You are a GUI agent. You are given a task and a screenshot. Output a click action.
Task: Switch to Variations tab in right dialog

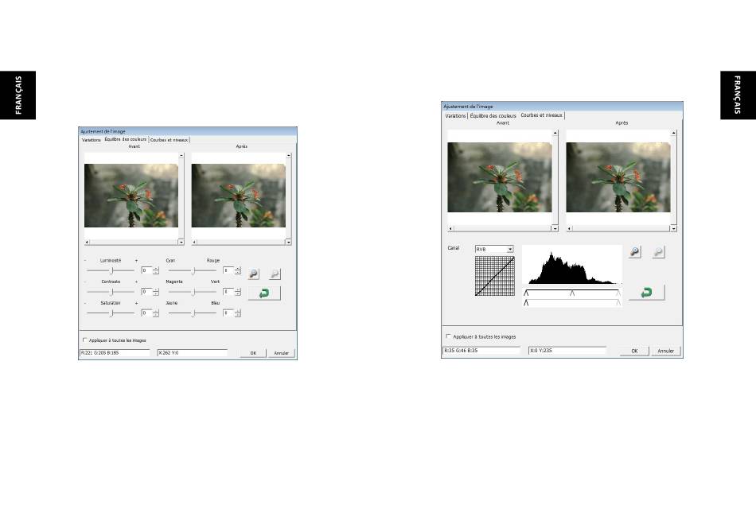click(455, 115)
